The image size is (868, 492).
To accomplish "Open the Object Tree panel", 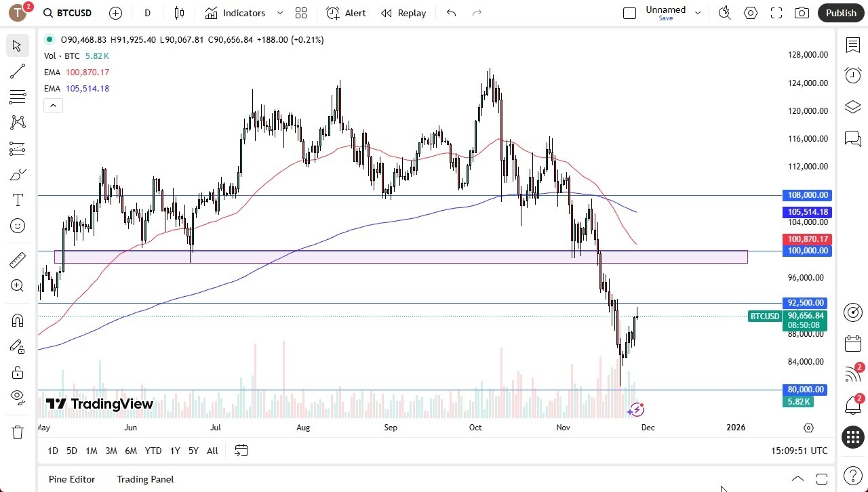I will click(852, 106).
